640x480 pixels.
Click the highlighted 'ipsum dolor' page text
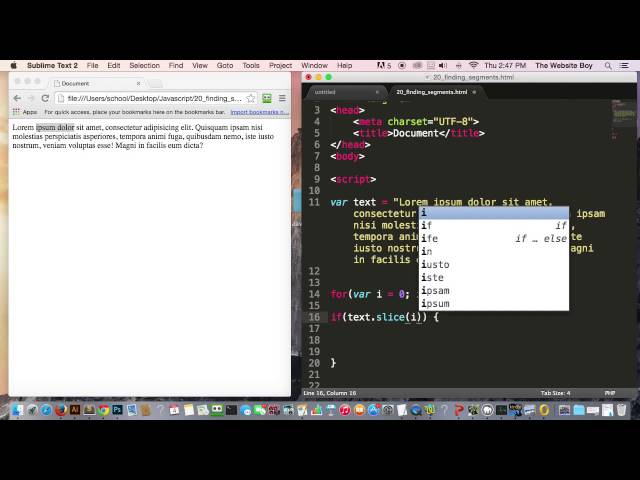[x=55, y=127]
